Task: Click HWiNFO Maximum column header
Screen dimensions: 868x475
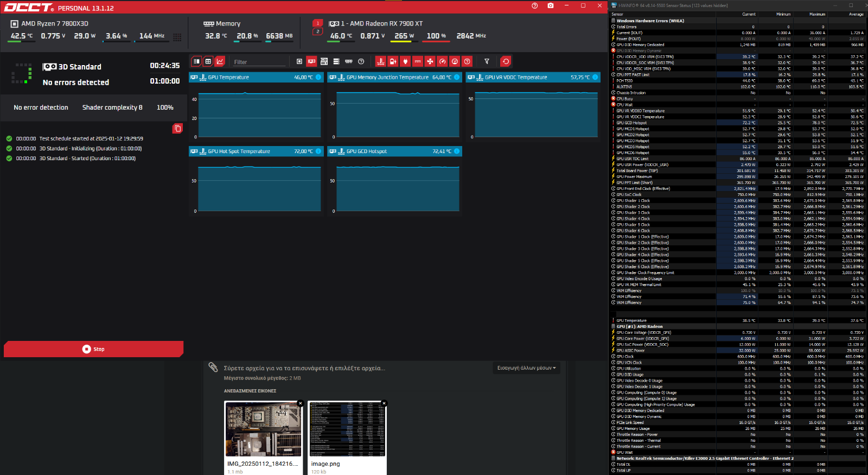Action: click(817, 14)
